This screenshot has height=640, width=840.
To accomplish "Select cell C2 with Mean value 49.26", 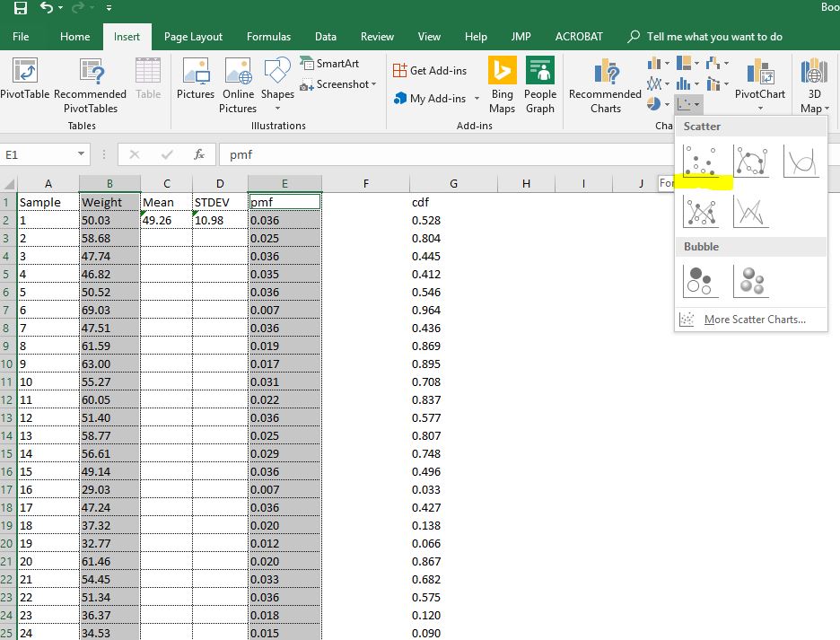I will 167,220.
